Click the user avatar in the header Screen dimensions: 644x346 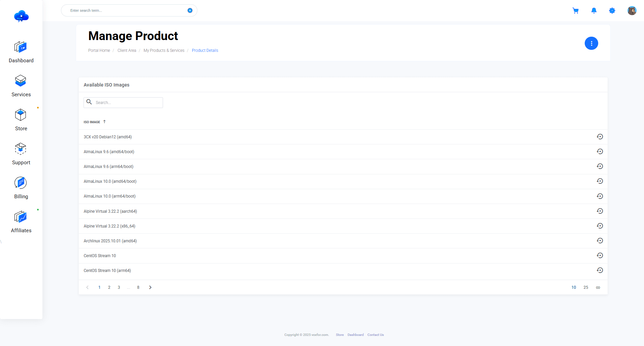[632, 10]
